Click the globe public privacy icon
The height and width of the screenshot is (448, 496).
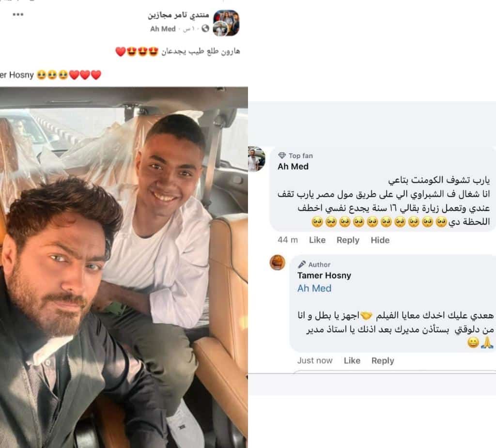pos(205,29)
